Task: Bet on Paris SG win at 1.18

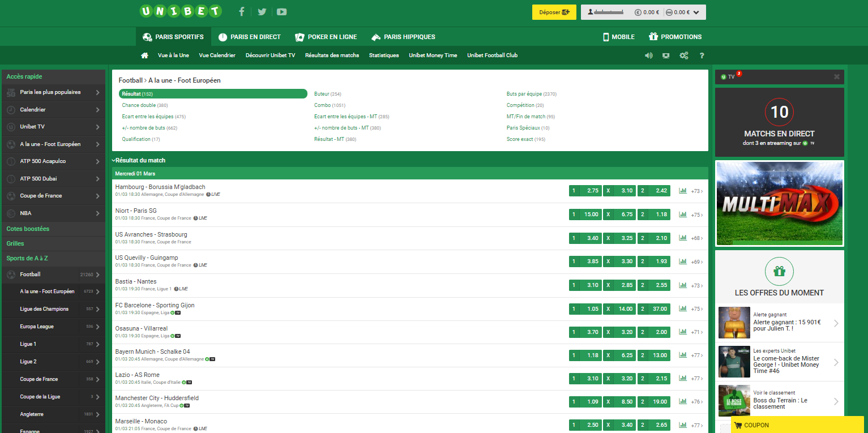Action: (x=654, y=215)
